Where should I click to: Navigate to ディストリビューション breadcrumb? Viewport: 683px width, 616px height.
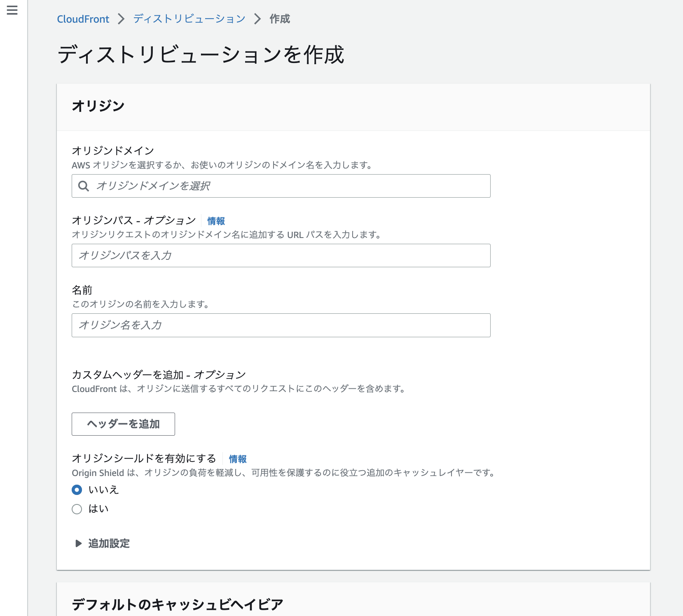click(x=189, y=19)
